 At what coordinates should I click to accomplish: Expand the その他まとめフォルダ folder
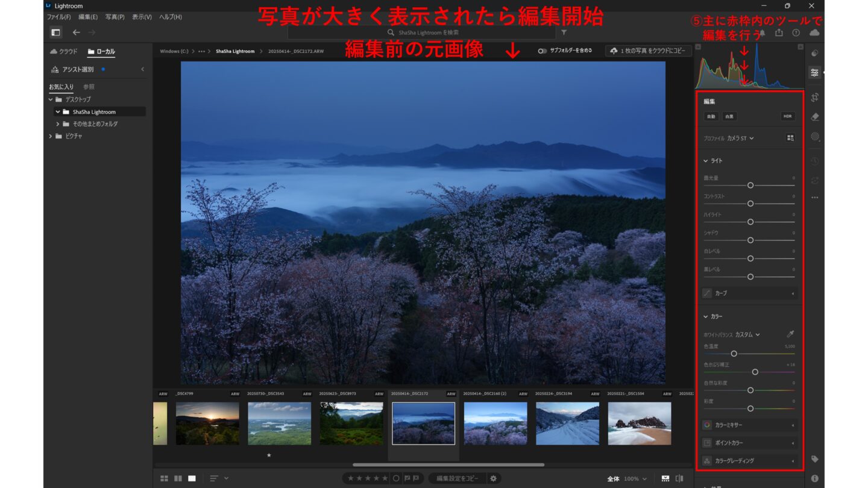58,124
